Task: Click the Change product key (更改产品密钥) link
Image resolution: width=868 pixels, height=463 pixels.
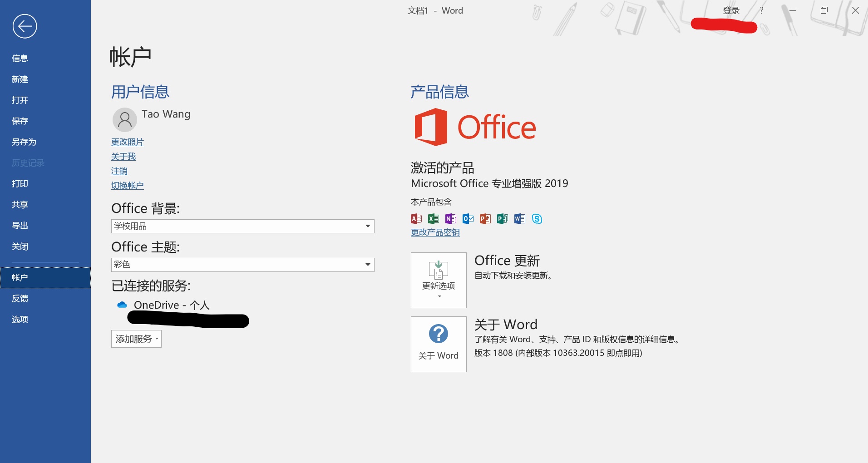Action: pyautogui.click(x=435, y=232)
